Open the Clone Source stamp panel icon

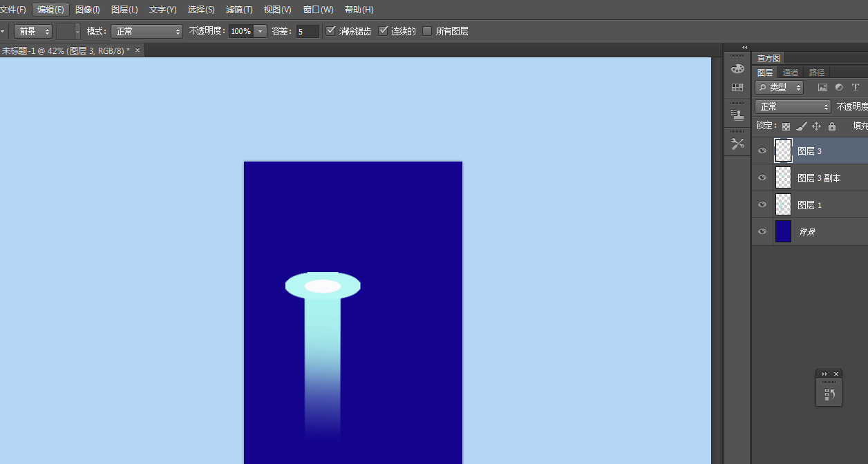click(737, 115)
